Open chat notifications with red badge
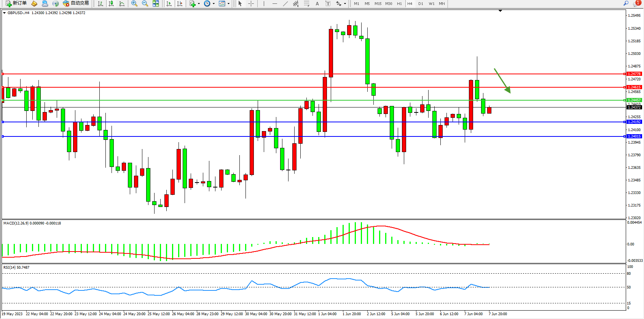The height and width of the screenshot is (319, 644). 636,3
